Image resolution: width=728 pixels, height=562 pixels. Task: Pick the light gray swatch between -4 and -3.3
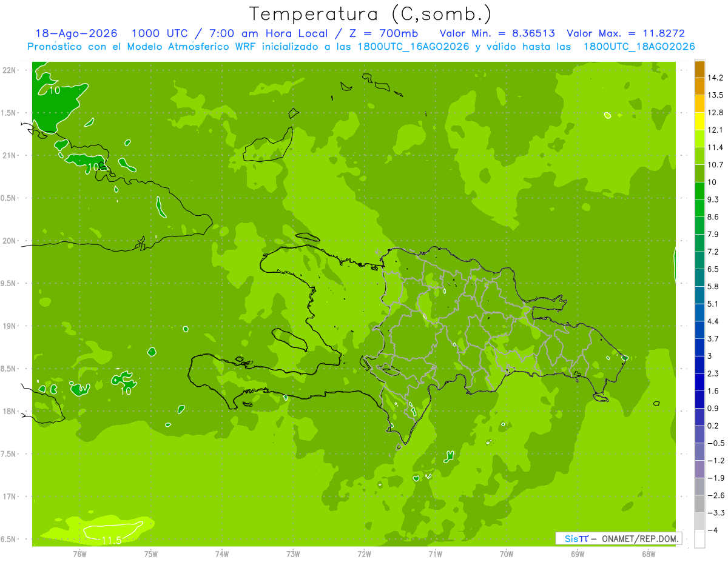699,521
